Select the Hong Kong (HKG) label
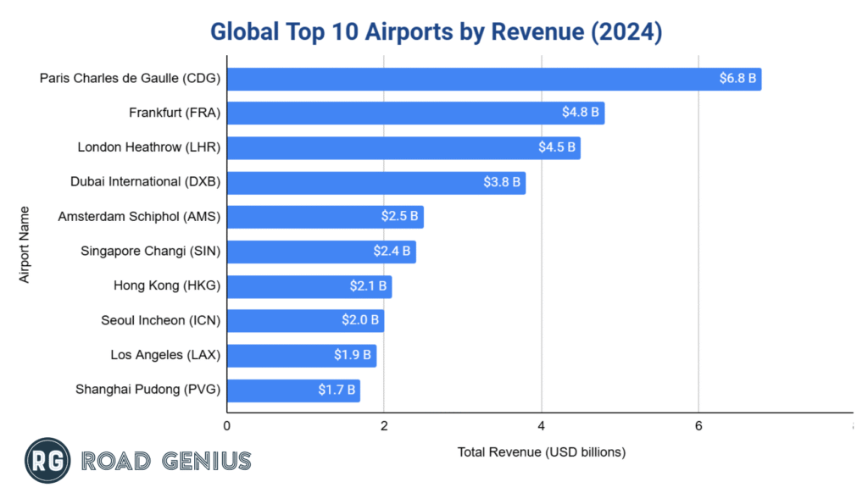Viewport: 868px width, 493px height. pos(167,286)
